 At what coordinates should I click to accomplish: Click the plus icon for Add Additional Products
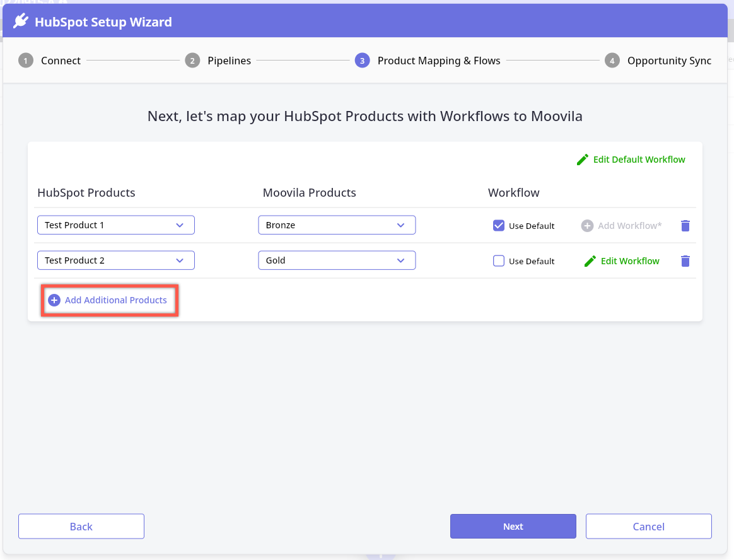54,300
